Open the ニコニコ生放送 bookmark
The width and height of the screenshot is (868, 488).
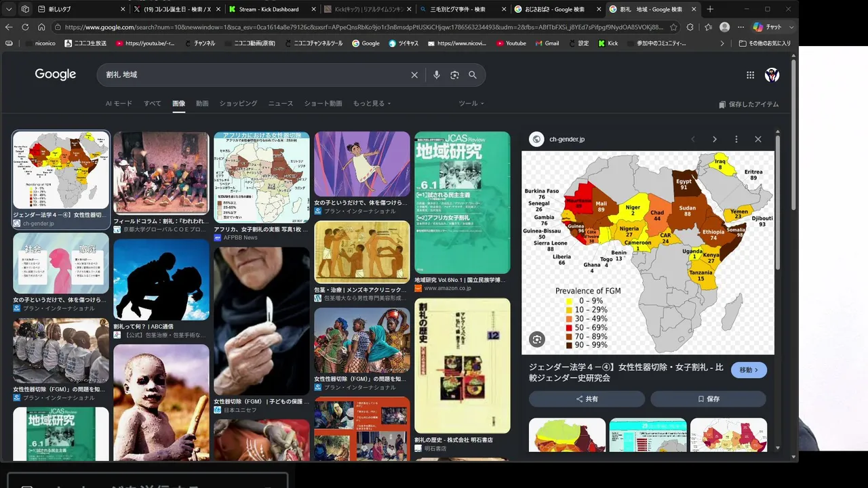coord(85,43)
